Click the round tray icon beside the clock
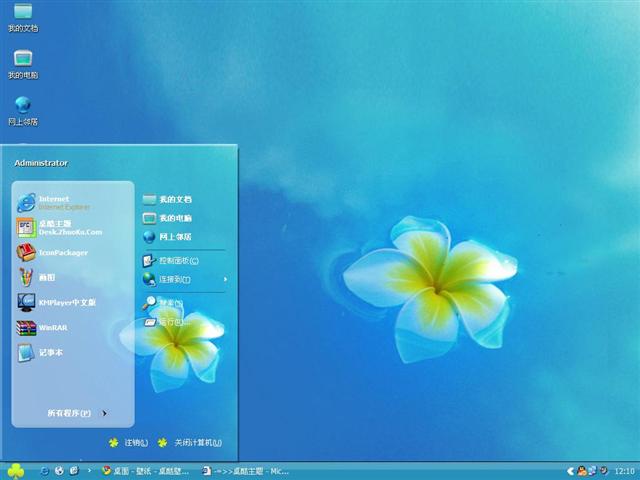Image resolution: width=640 pixels, height=480 pixels. pos(604,471)
